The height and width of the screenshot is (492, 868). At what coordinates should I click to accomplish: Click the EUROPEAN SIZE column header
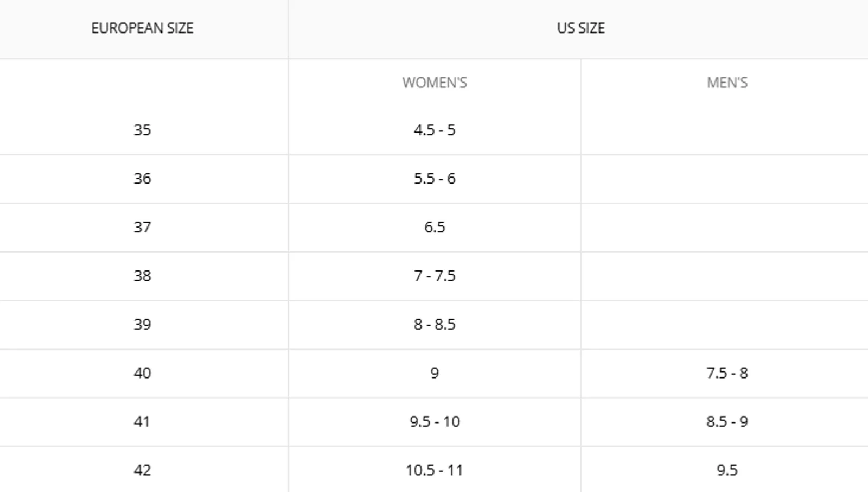click(142, 28)
